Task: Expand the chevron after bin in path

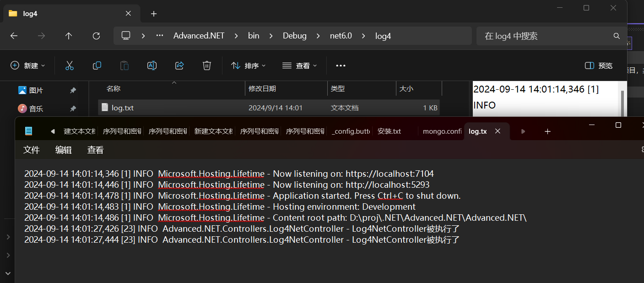Action: (x=271, y=36)
